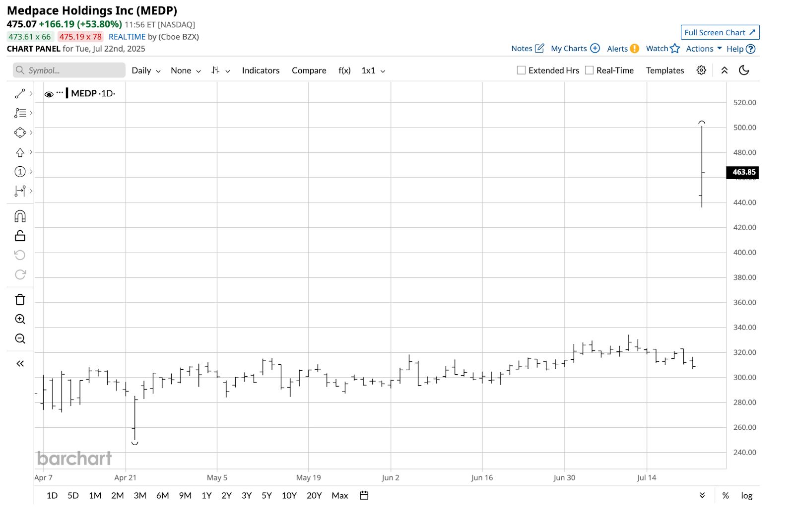The width and height of the screenshot is (794, 532).
Task: Select the price measure tool
Action: click(20, 191)
